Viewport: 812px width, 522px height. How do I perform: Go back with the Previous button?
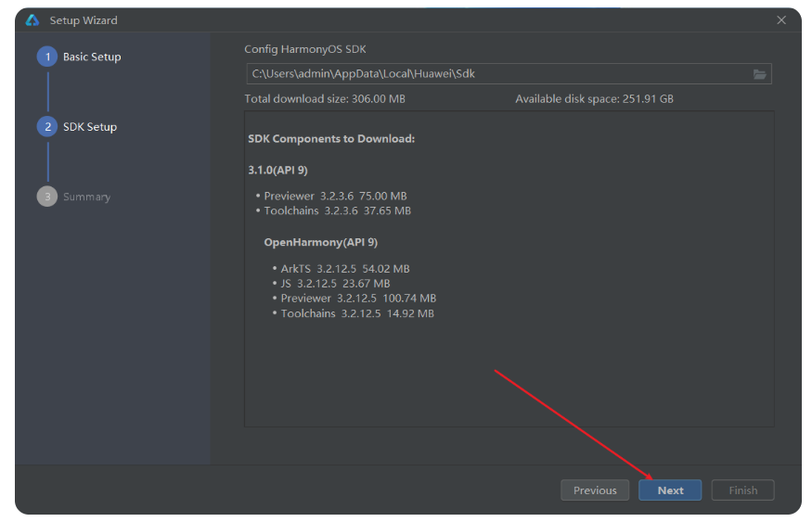click(x=595, y=490)
